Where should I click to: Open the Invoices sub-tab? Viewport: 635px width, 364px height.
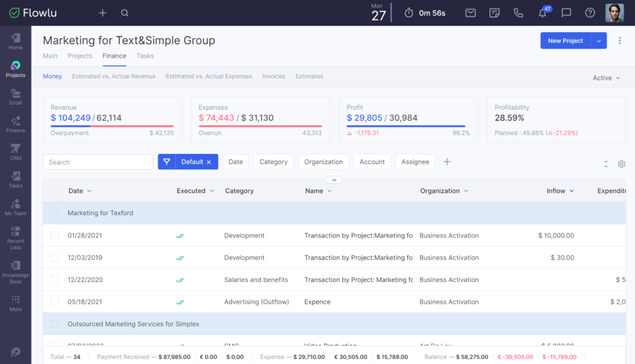point(273,76)
